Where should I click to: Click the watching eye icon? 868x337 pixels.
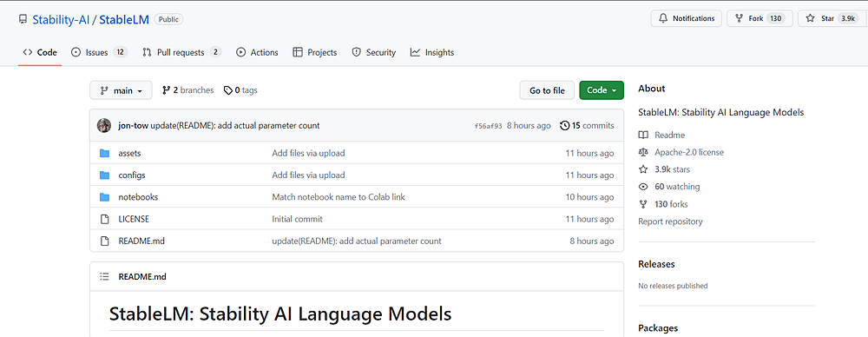click(642, 187)
